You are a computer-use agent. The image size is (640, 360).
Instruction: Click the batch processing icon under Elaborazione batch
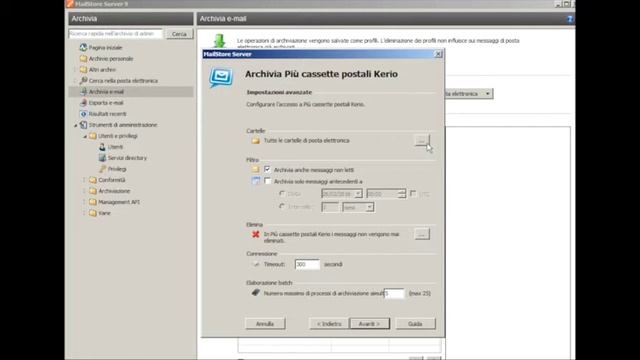(256, 293)
